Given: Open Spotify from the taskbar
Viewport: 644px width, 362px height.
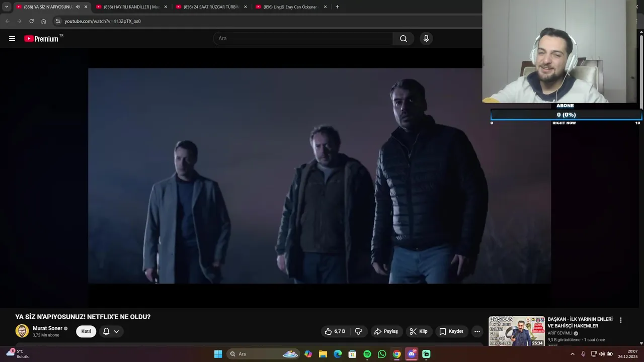Looking at the screenshot, I should [x=367, y=354].
